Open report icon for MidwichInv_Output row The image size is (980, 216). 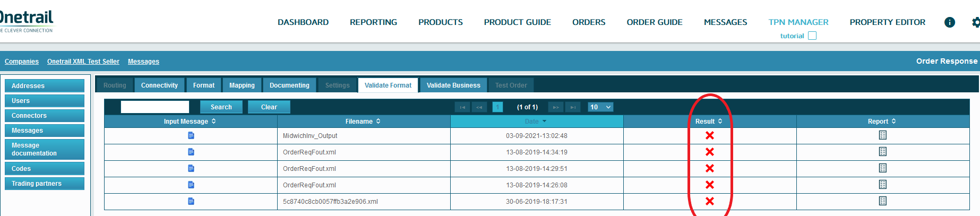click(882, 135)
